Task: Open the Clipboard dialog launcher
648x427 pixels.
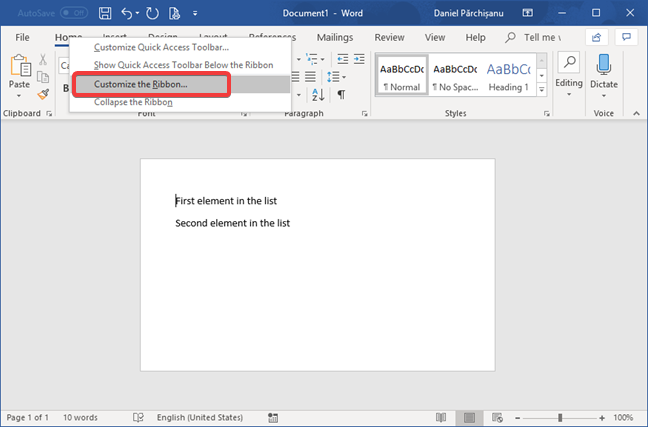Action: pos(49,114)
